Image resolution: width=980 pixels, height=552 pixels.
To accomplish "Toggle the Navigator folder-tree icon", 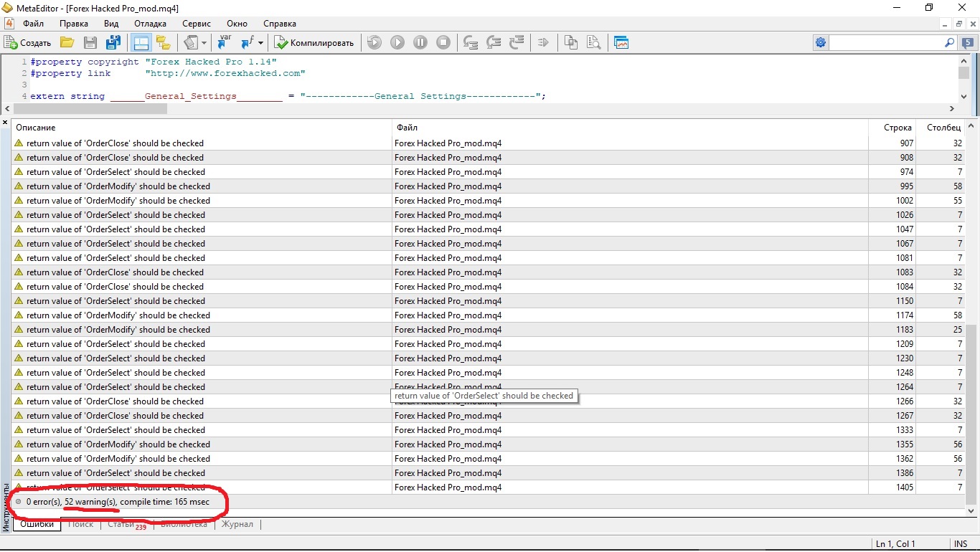I will pos(164,43).
